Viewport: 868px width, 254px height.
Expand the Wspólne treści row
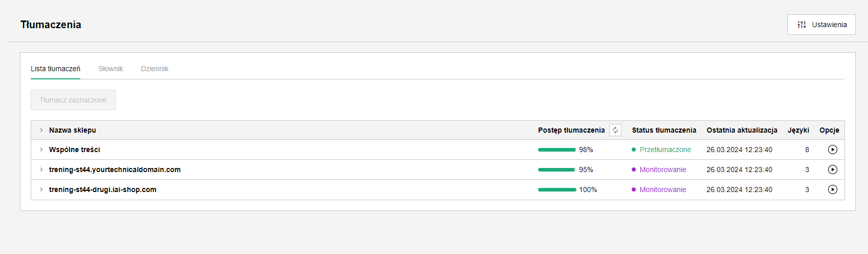point(41,150)
